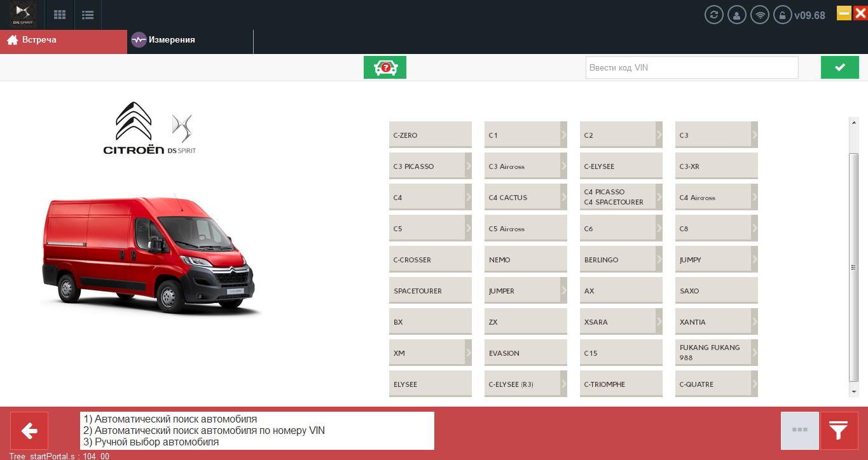Confirm VIN with green checkmark button
868x460 pixels.
[x=839, y=67]
